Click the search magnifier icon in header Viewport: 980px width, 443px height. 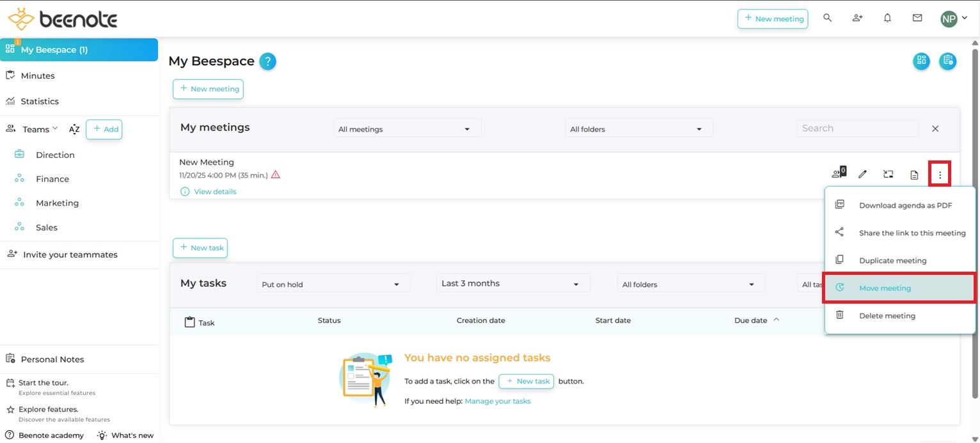(x=827, y=19)
